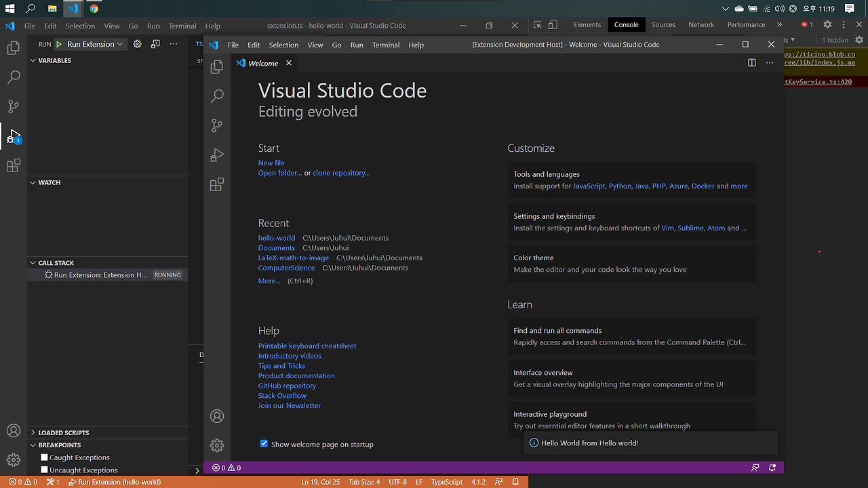
Task: Open Search in the hello-world window activity bar
Action: tap(14, 77)
